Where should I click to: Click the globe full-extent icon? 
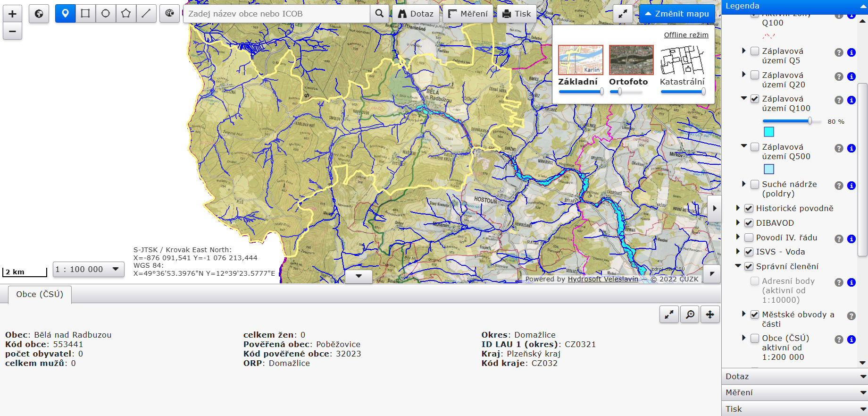[x=39, y=14]
